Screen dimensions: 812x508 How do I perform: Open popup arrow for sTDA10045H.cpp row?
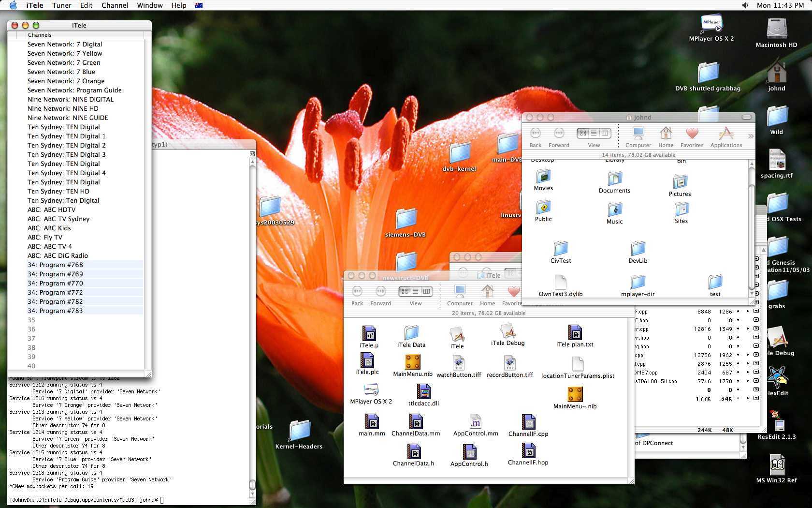coord(756,381)
